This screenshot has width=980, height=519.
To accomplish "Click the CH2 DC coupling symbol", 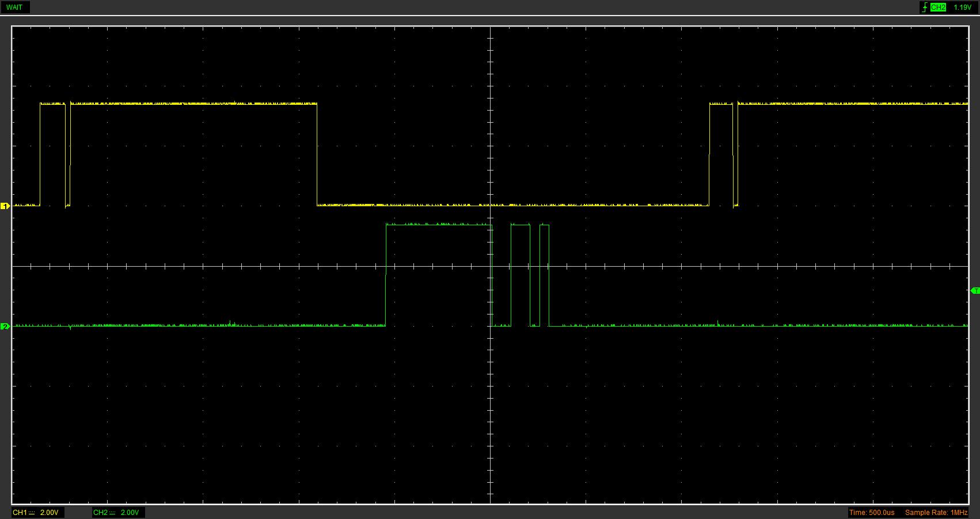I will point(112,513).
